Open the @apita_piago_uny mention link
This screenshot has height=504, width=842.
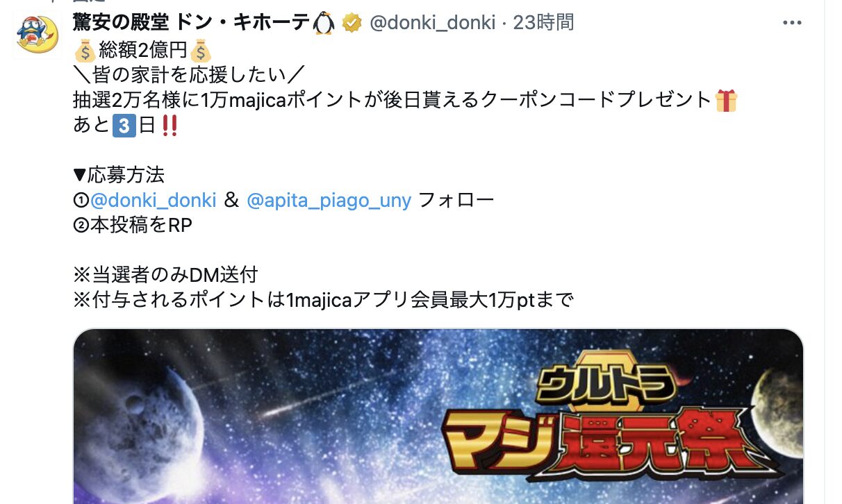pyautogui.click(x=329, y=200)
